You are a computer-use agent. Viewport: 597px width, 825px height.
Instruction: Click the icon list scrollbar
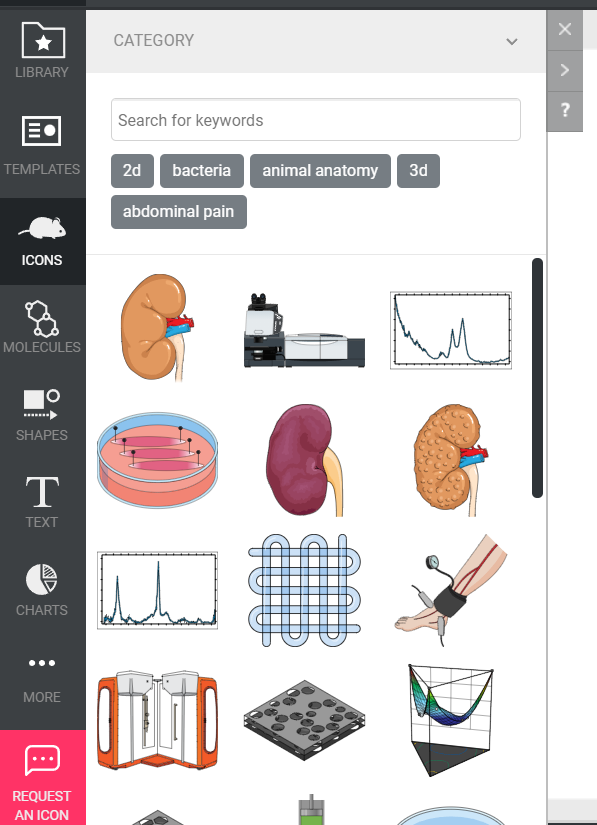[537, 378]
